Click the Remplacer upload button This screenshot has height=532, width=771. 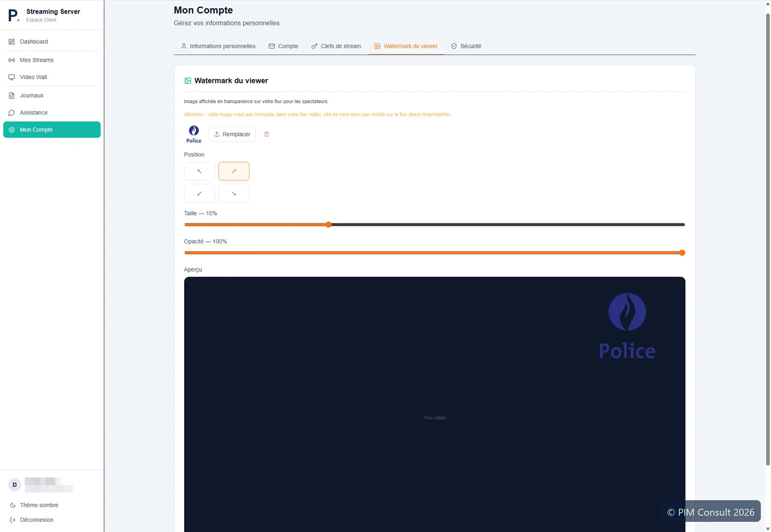pos(232,134)
